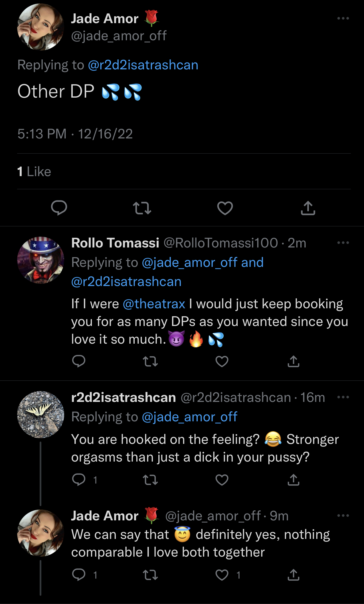Reply to Rollo Tomassi's tweet
Screen dimensions: 364x604
click(x=79, y=361)
